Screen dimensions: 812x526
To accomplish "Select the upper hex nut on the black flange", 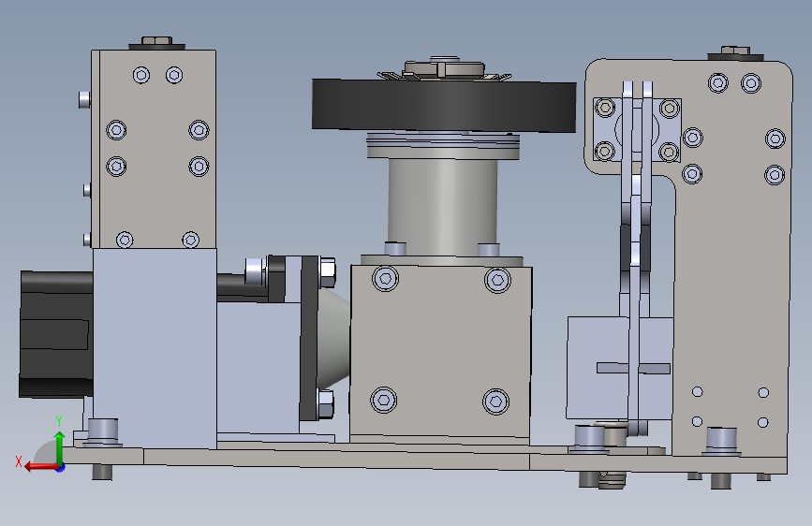I will [x=327, y=271].
